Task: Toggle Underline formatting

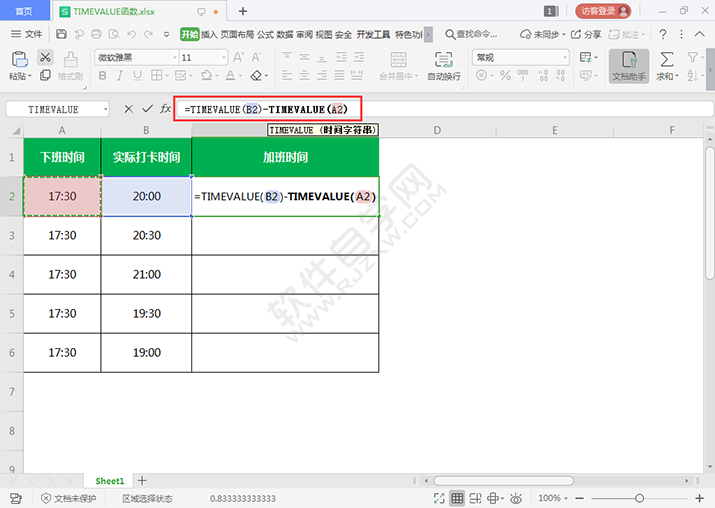Action: coord(137,76)
